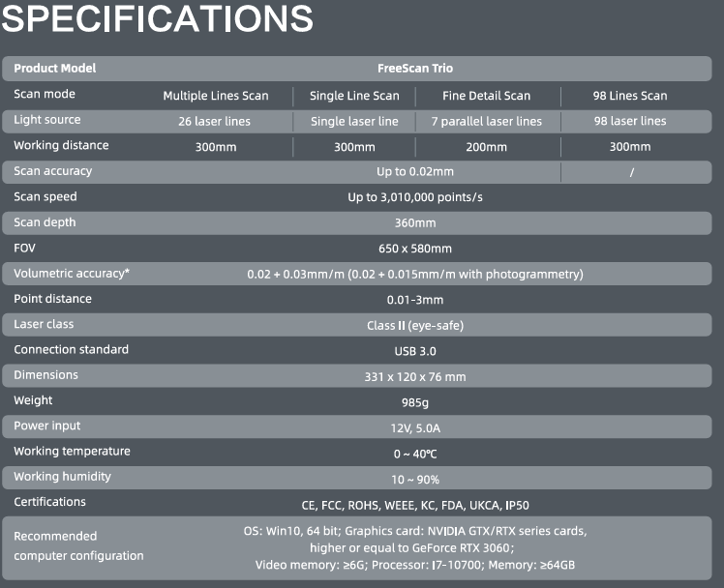724x588 pixels.
Task: Click the FreeScan Trio model name
Action: pos(414,69)
